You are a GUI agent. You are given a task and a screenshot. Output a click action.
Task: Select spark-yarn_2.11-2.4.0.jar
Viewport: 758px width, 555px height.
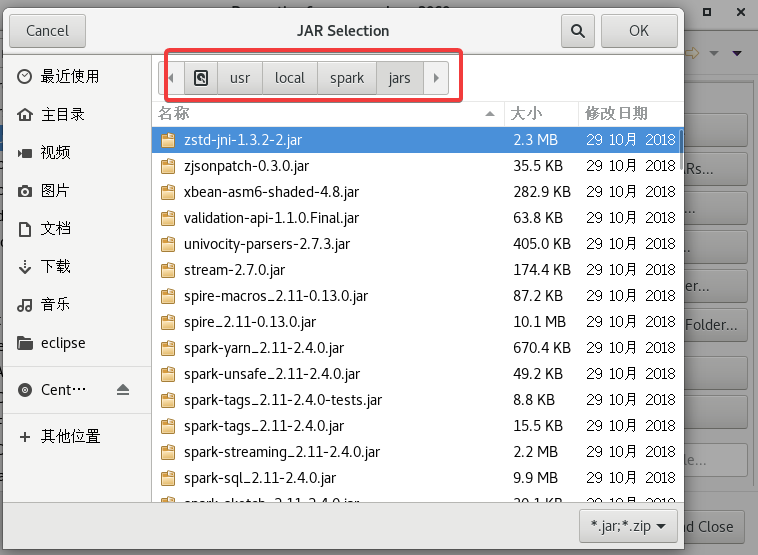(x=416, y=348)
